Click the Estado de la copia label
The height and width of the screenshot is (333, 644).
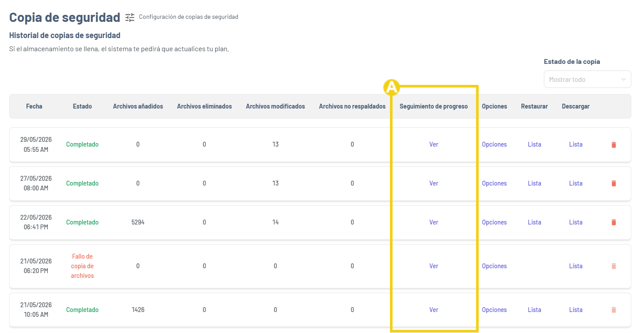tap(572, 62)
